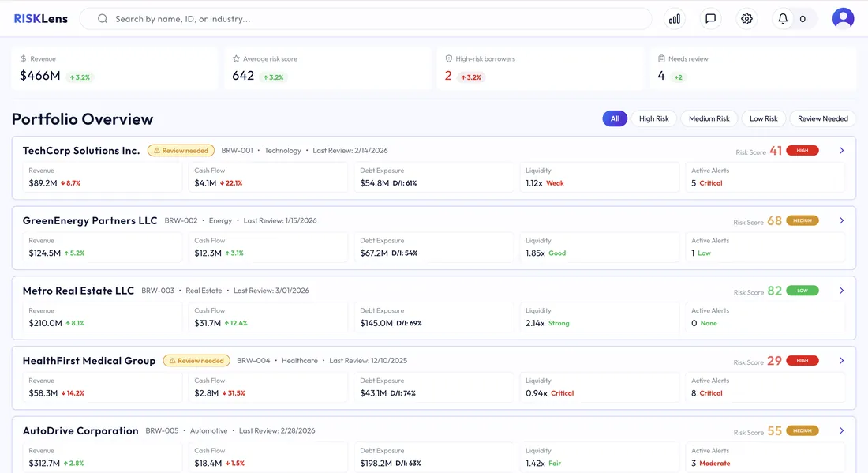Open the notifications bell icon

783,19
